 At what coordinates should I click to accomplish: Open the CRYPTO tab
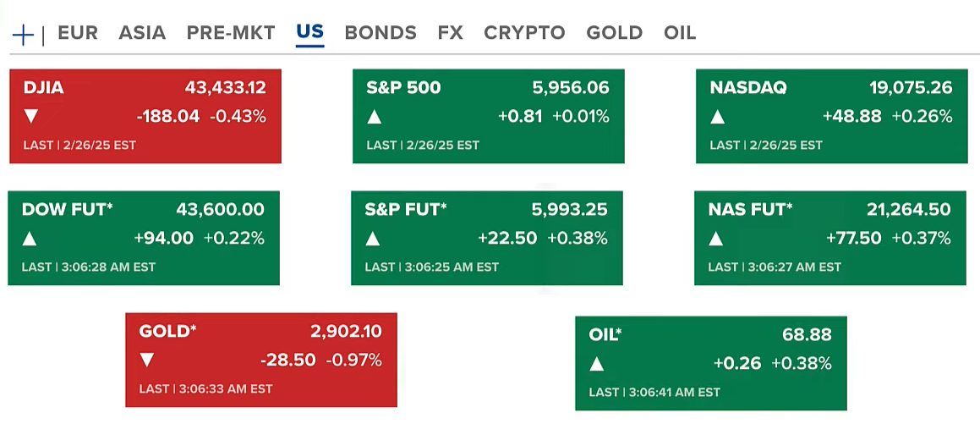(x=524, y=33)
